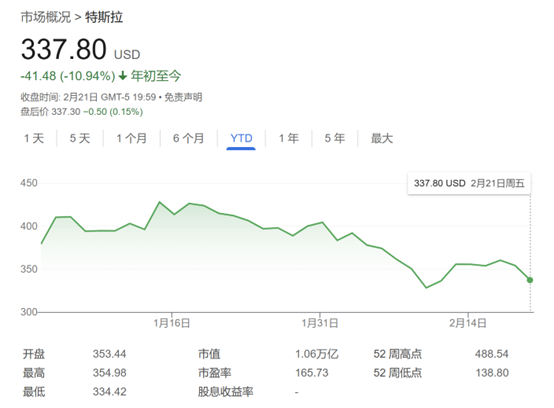Click the high value 354.98

point(110,373)
